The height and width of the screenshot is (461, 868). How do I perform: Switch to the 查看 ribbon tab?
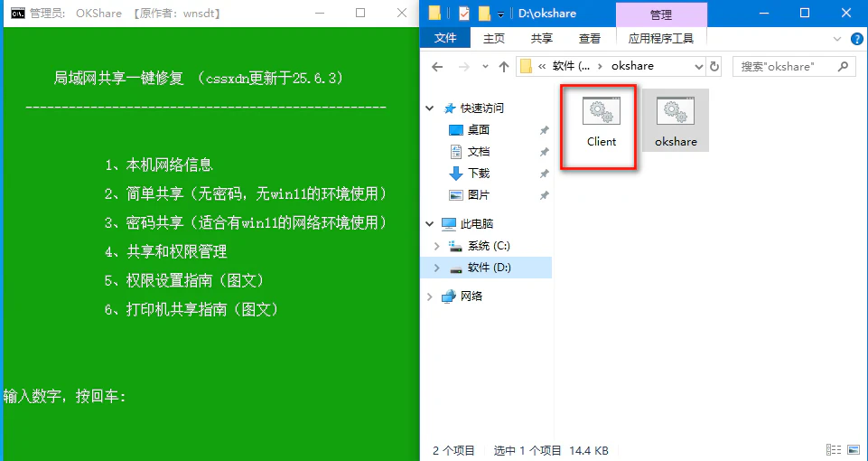tap(589, 38)
